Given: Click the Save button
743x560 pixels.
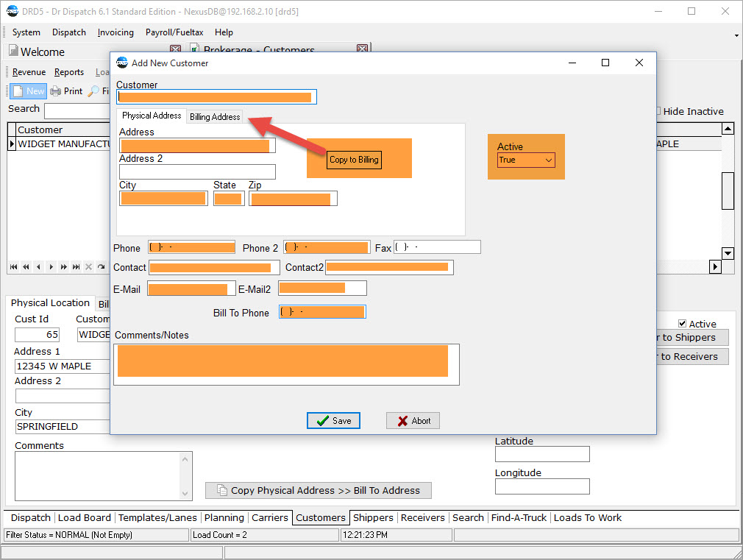Looking at the screenshot, I should (x=333, y=421).
